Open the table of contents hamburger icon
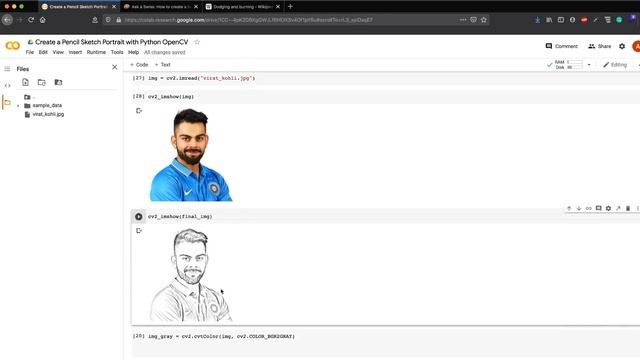Viewport: 640px width, 360px height. click(x=7, y=69)
